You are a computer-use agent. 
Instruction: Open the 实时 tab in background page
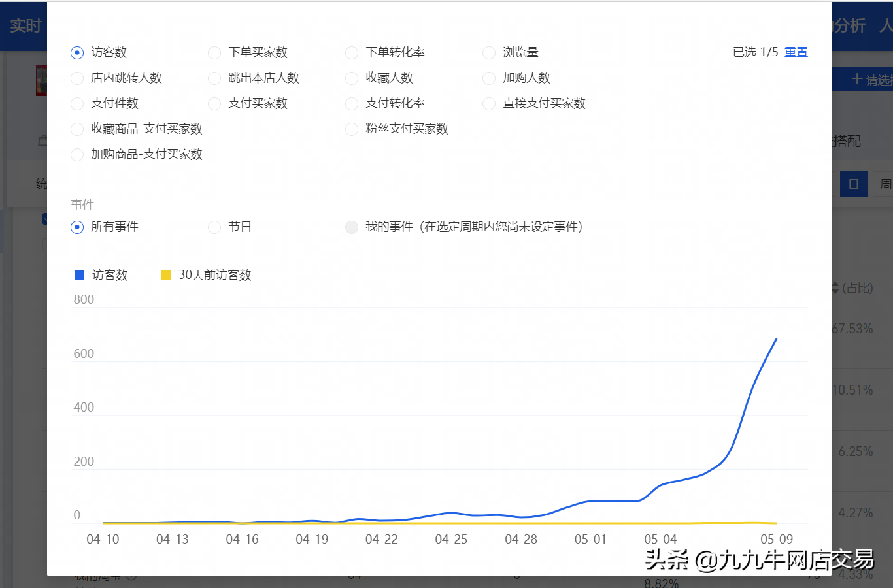[25, 26]
